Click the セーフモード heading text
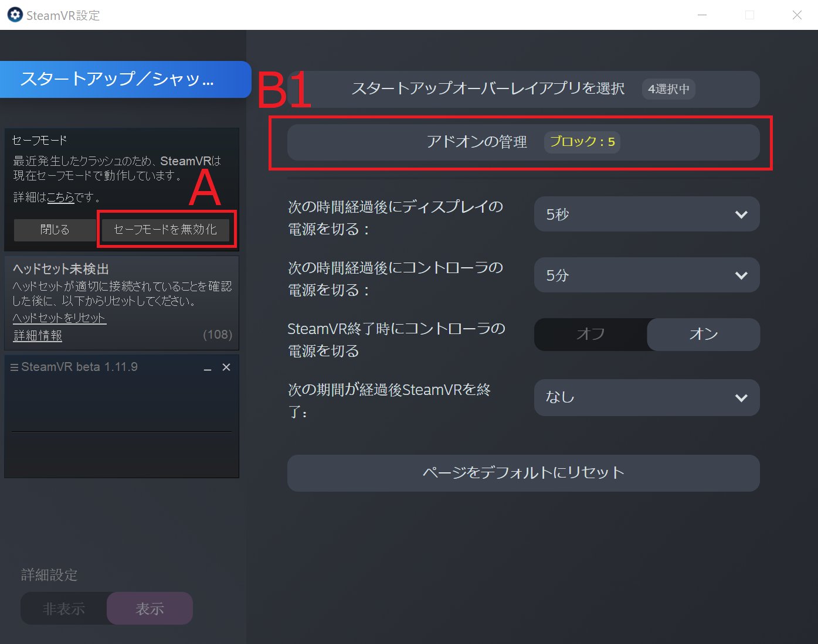 point(39,141)
